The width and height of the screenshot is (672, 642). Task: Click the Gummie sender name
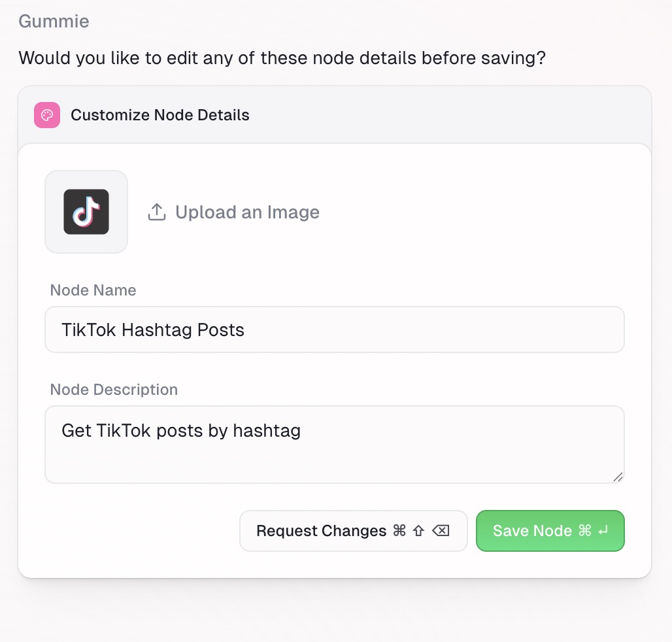click(54, 21)
